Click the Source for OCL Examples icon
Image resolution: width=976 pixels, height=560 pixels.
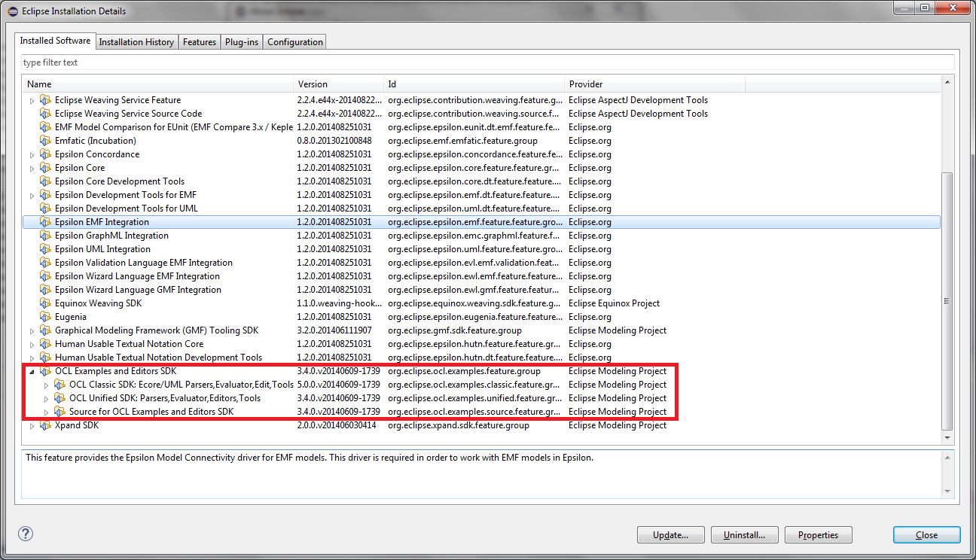60,412
